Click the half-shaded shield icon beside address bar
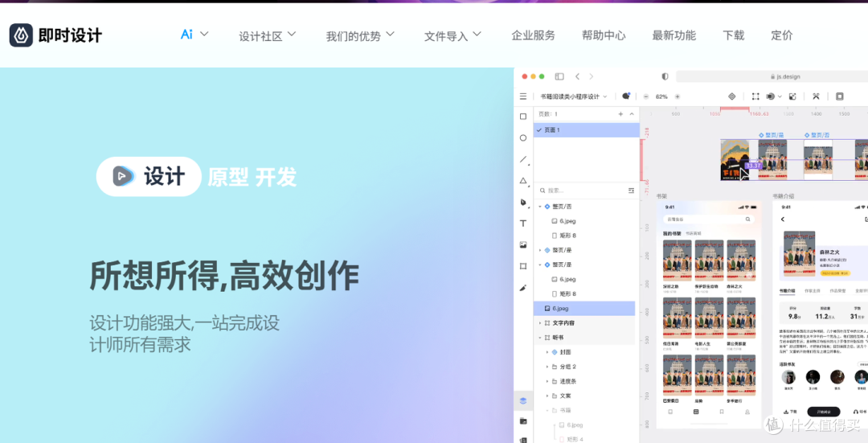The image size is (868, 443). [665, 76]
